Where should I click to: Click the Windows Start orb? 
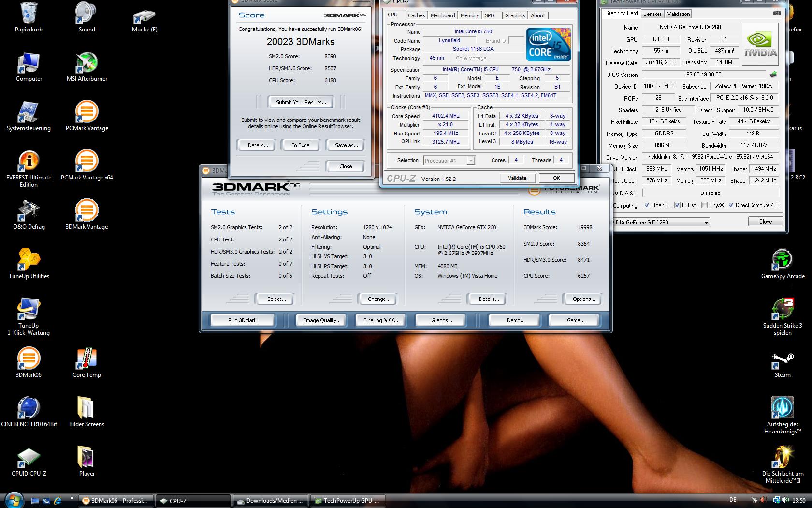click(x=14, y=500)
